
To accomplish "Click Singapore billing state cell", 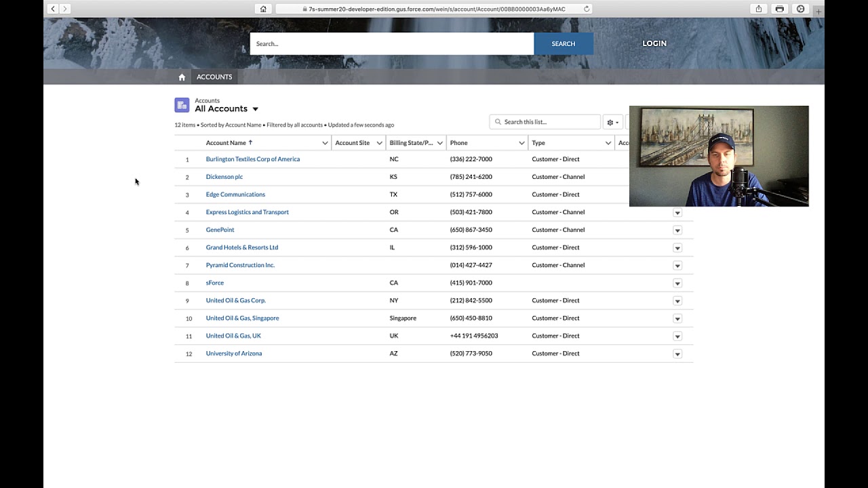I will point(403,318).
